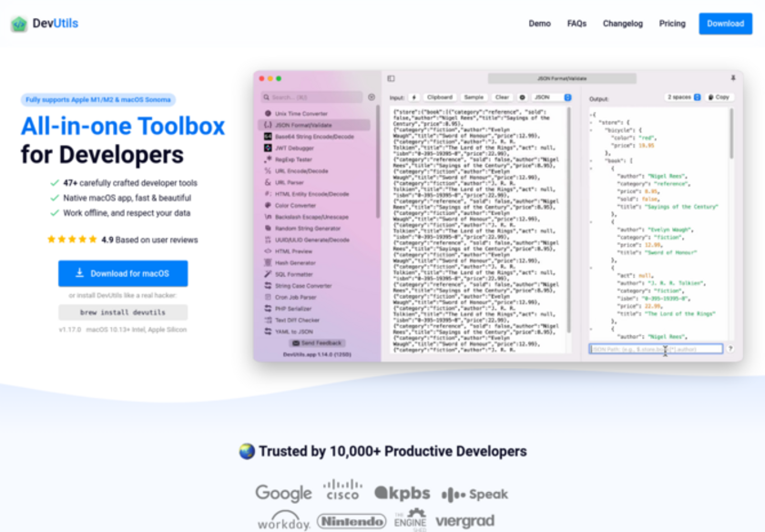Toggle the sidebar panel icon

tap(391, 78)
